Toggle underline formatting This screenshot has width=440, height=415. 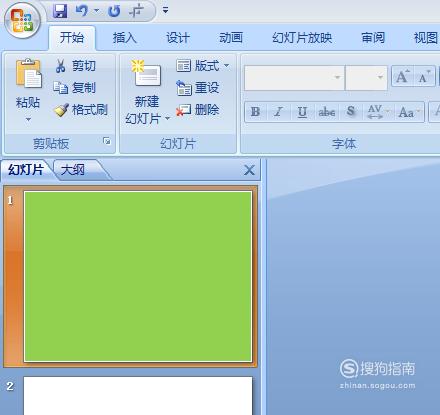click(302, 112)
